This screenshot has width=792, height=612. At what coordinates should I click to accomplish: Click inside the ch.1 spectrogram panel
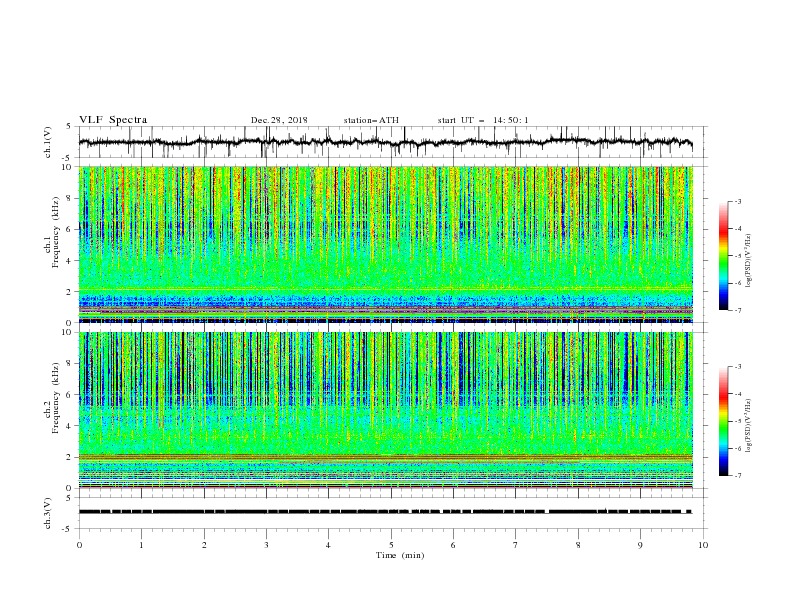pyautogui.click(x=386, y=244)
